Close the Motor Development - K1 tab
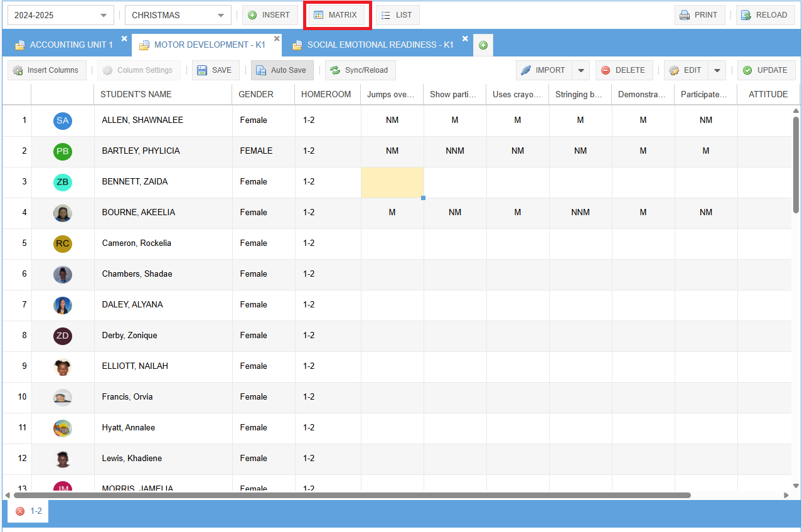 pyautogui.click(x=277, y=39)
